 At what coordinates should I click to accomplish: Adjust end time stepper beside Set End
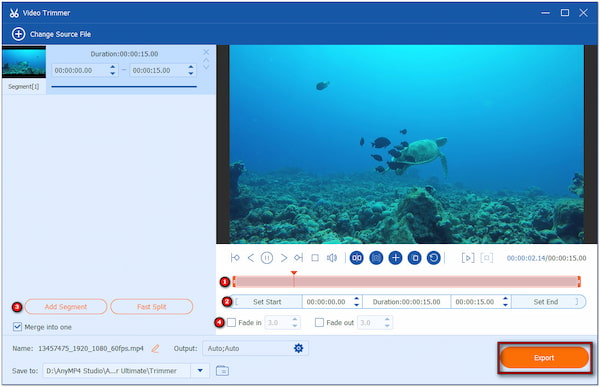pos(505,302)
